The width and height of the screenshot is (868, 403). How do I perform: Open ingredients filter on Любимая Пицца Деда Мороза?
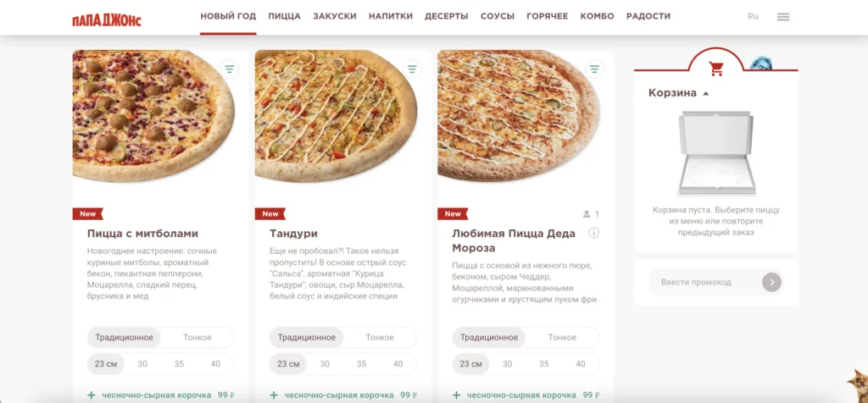594,69
